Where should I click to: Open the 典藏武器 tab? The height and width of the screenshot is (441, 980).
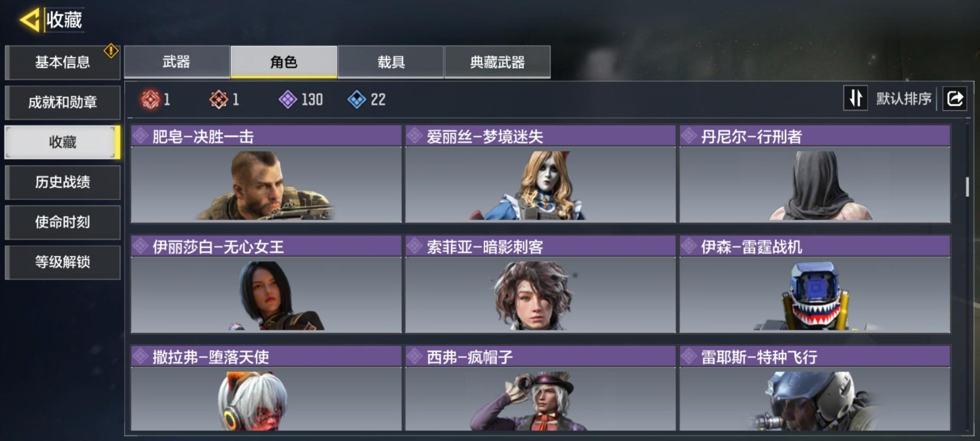pos(498,62)
